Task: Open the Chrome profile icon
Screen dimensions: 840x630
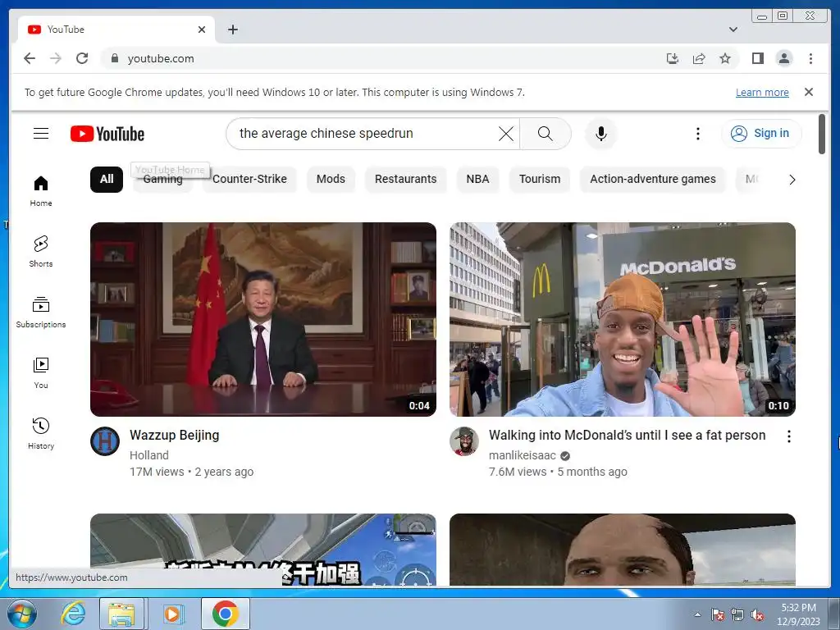Action: click(x=783, y=58)
